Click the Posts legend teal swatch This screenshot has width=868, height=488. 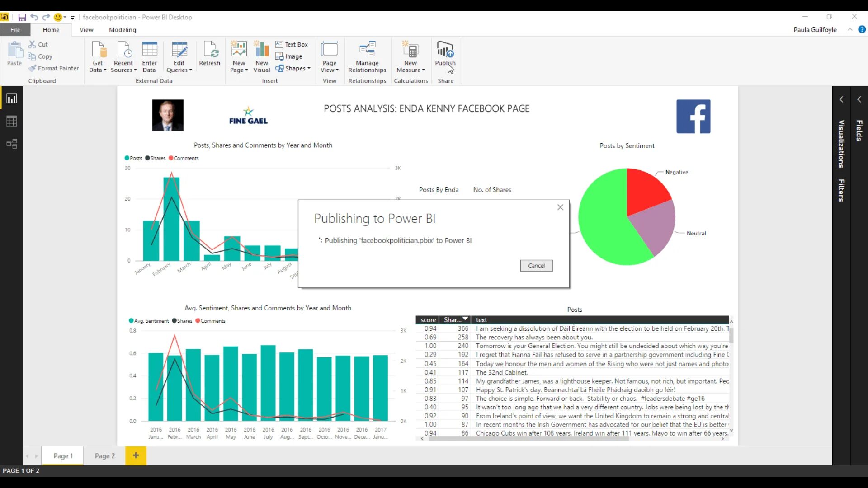click(x=127, y=158)
